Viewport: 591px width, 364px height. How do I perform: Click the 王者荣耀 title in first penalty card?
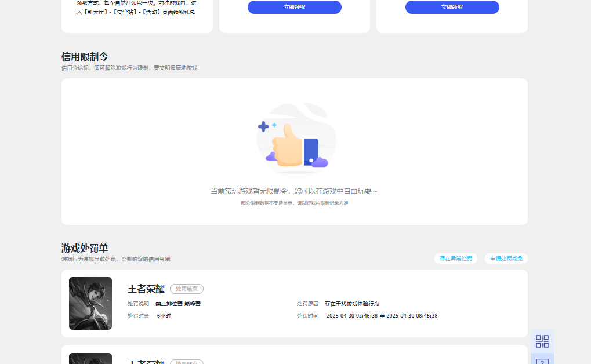point(146,289)
